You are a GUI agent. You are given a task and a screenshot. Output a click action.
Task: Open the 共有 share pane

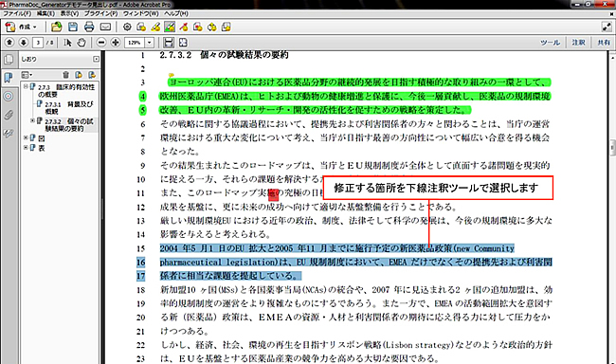(604, 43)
